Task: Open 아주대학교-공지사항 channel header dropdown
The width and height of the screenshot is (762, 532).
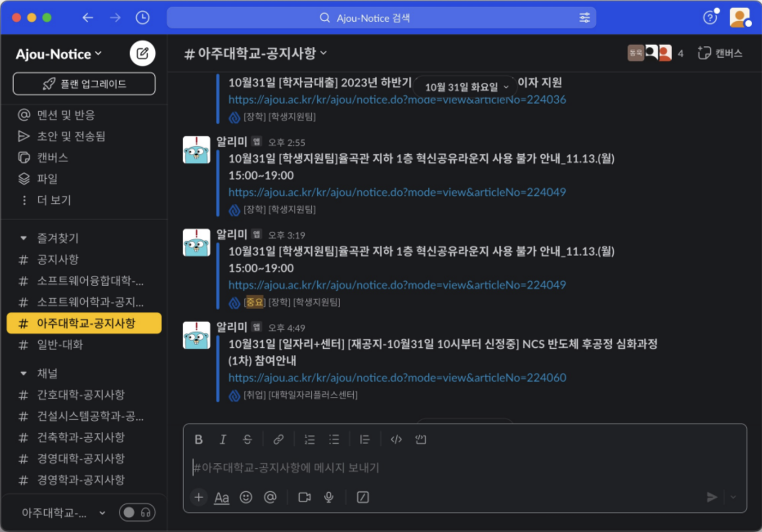Action: tap(256, 53)
